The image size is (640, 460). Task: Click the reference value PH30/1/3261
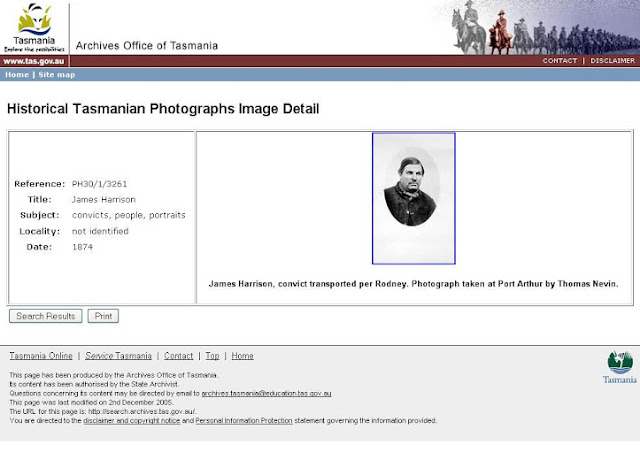coord(100,184)
